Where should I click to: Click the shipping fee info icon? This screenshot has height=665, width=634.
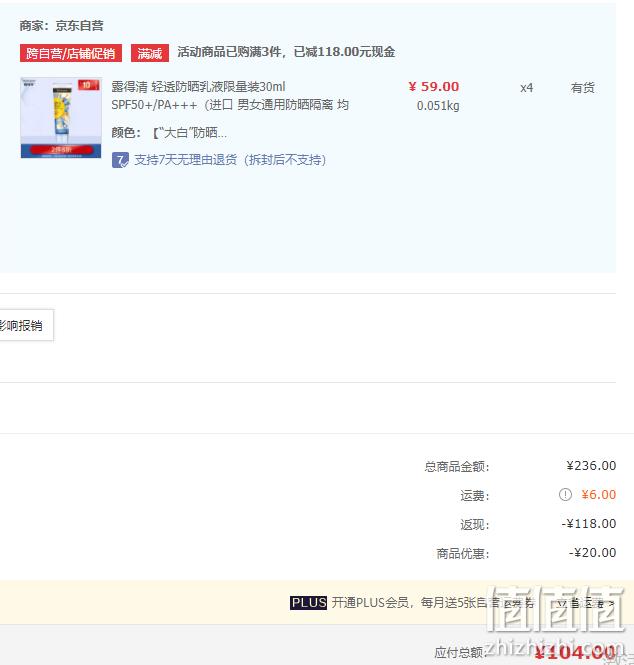tap(565, 495)
